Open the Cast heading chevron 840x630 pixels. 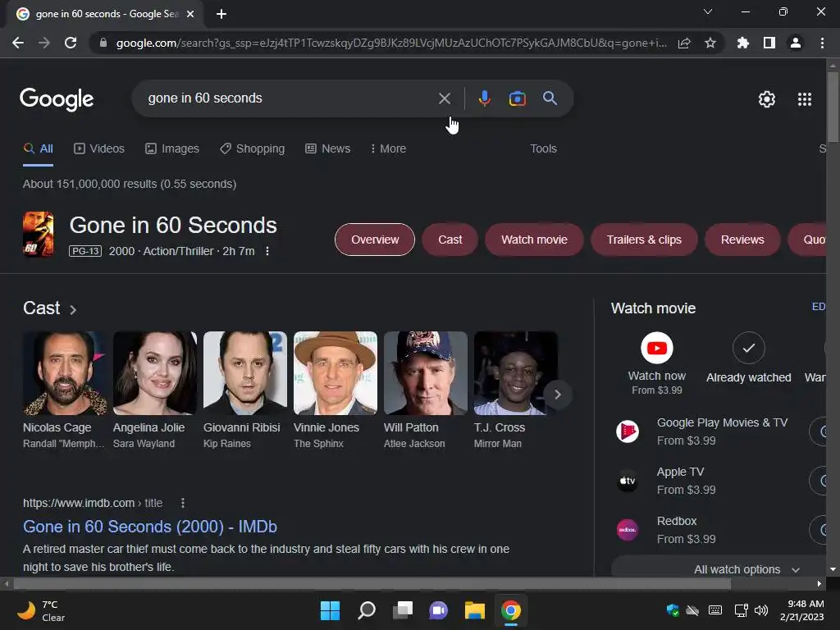(73, 309)
